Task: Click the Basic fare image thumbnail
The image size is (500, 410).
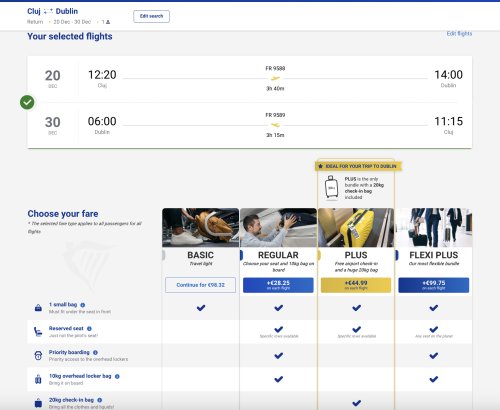Action: tap(200, 228)
